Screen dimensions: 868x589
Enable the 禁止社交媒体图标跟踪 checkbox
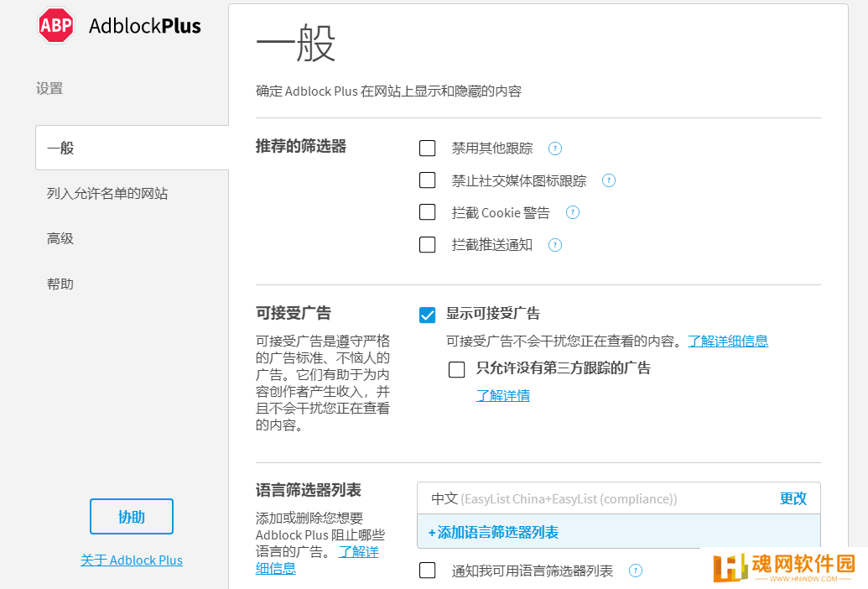click(x=428, y=180)
